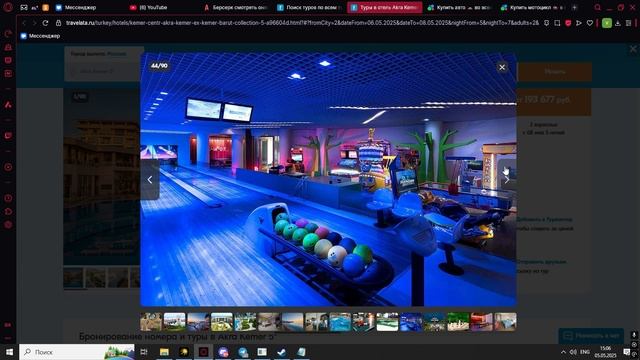Click the orange search button behind the gallery
The height and width of the screenshot is (360, 640).
coord(554,71)
